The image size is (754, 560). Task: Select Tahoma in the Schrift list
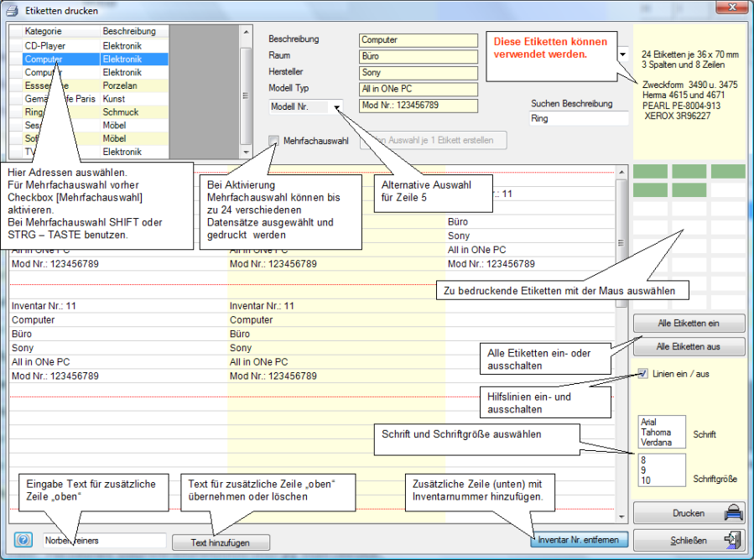[653, 433]
